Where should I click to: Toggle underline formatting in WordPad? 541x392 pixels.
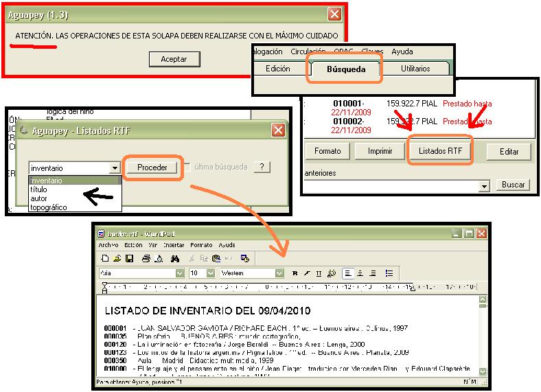319,273
